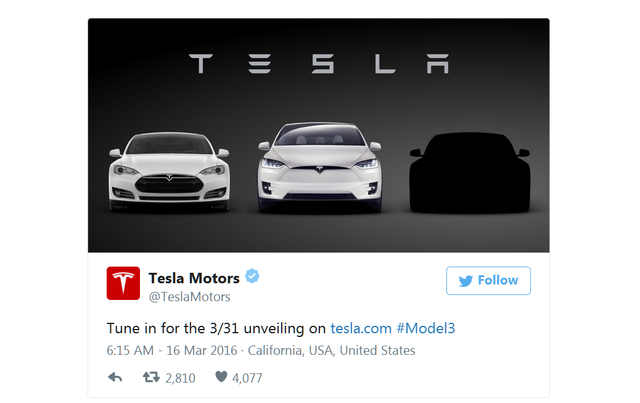Click the Tesla Motors account name
Image resolution: width=640 pixels, height=403 pixels.
tap(195, 278)
